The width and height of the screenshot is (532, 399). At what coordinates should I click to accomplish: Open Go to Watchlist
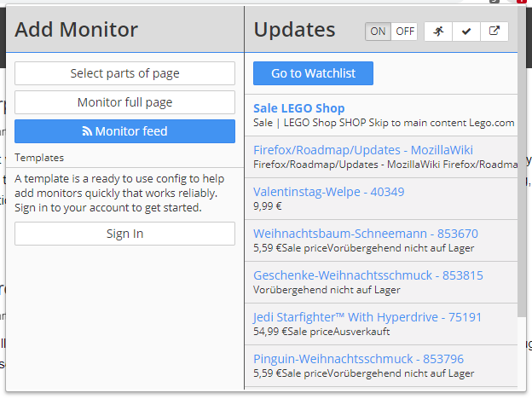coord(313,73)
